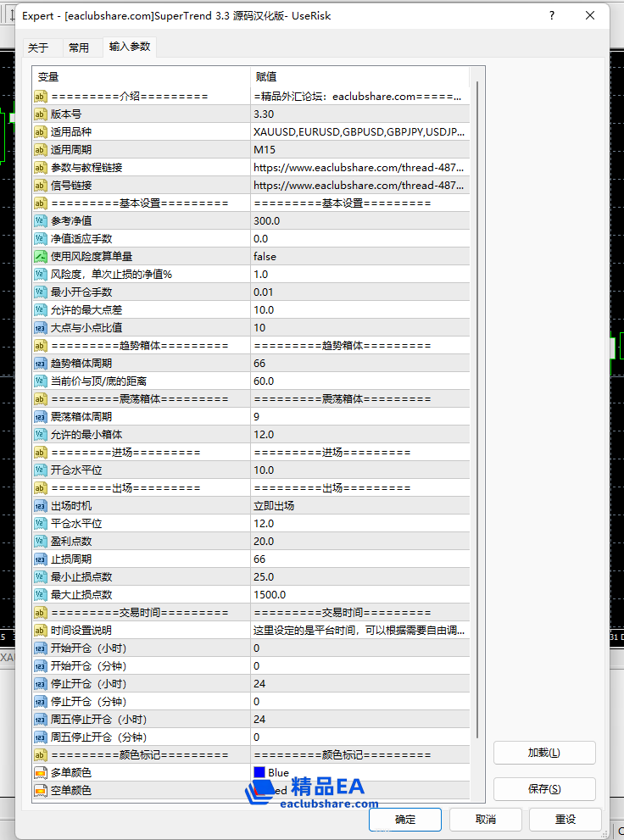This screenshot has height=840, width=624.
Task: Click the string icon beside 版本号
Action: pos(41,114)
